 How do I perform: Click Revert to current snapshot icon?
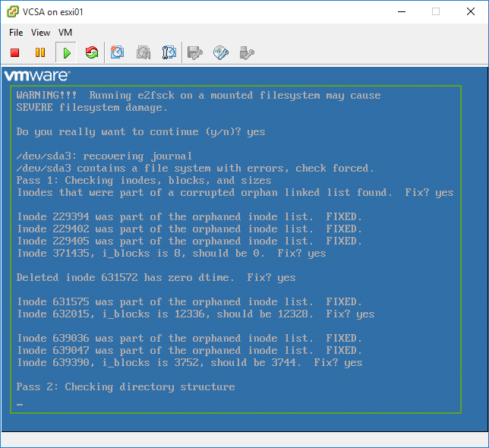(x=144, y=52)
